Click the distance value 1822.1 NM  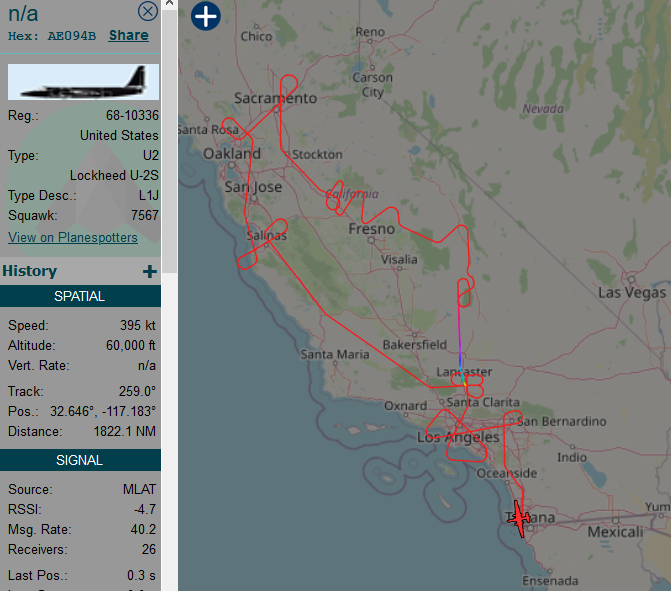125,431
